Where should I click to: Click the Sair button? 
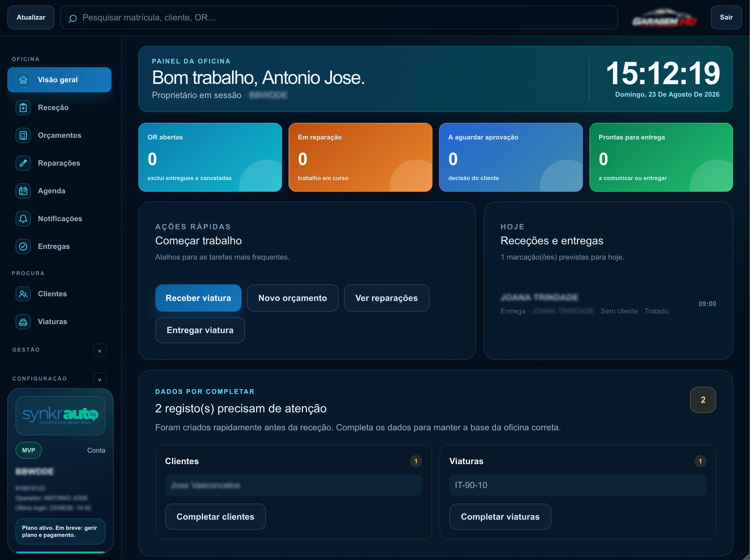tap(726, 17)
